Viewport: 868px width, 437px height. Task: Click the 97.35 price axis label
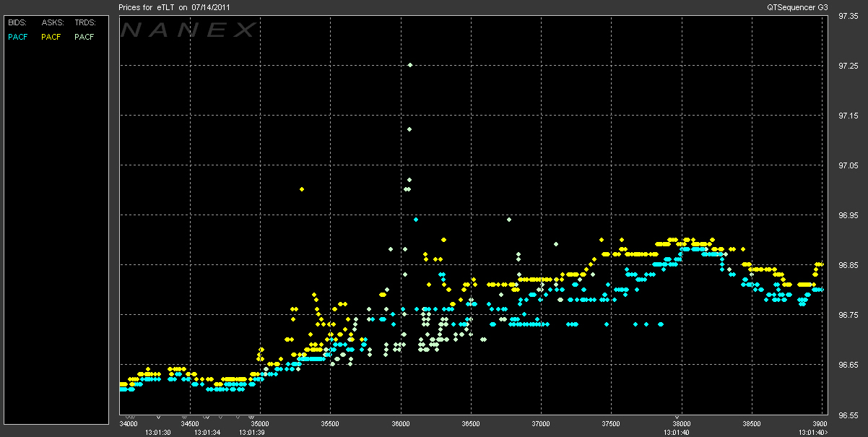[x=848, y=16]
